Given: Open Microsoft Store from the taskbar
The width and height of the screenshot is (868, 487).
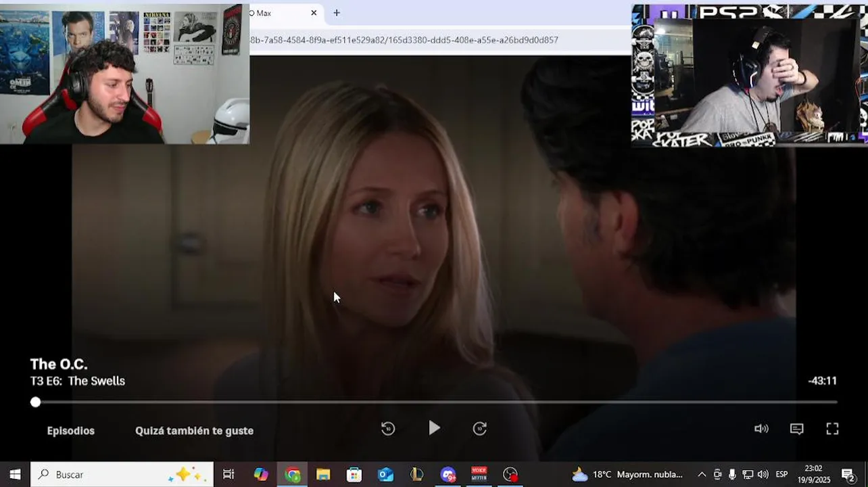Looking at the screenshot, I should (354, 475).
